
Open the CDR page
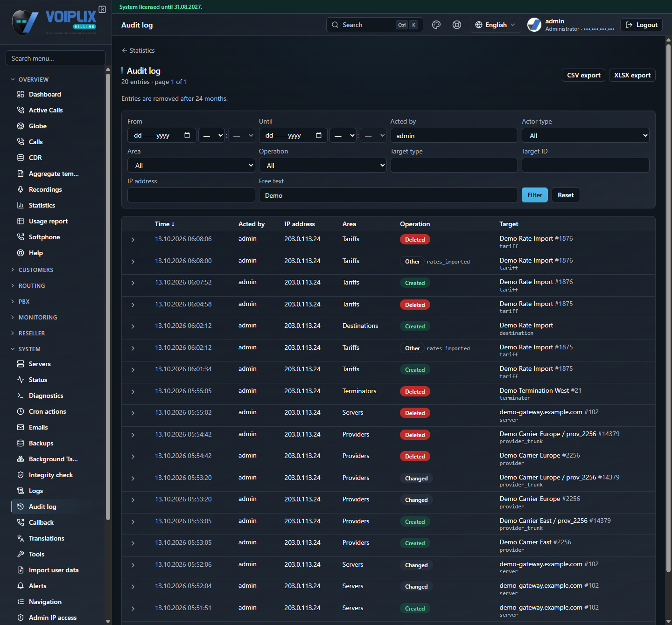pos(35,158)
